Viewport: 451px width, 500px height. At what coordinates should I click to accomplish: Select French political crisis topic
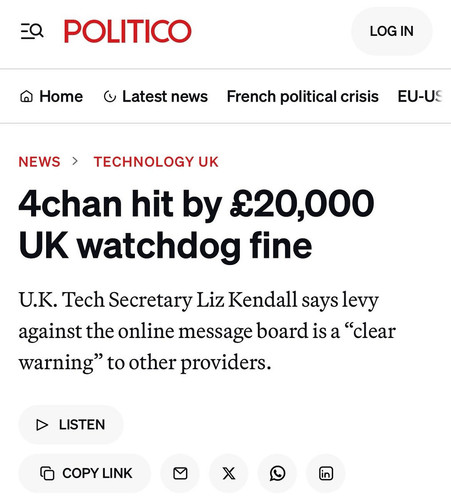(x=303, y=97)
